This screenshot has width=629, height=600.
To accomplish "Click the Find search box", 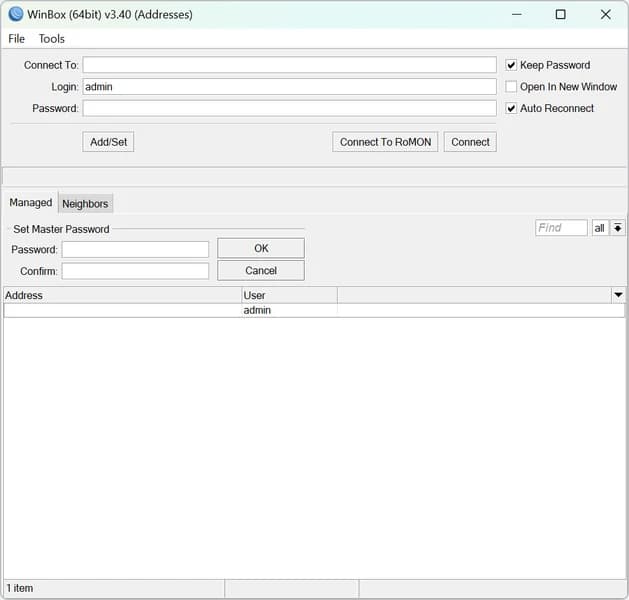I will pos(561,228).
